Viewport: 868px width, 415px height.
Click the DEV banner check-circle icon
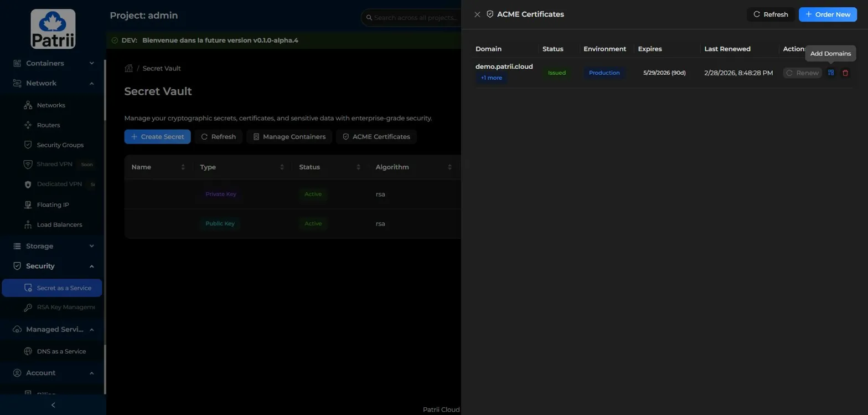[x=115, y=40]
